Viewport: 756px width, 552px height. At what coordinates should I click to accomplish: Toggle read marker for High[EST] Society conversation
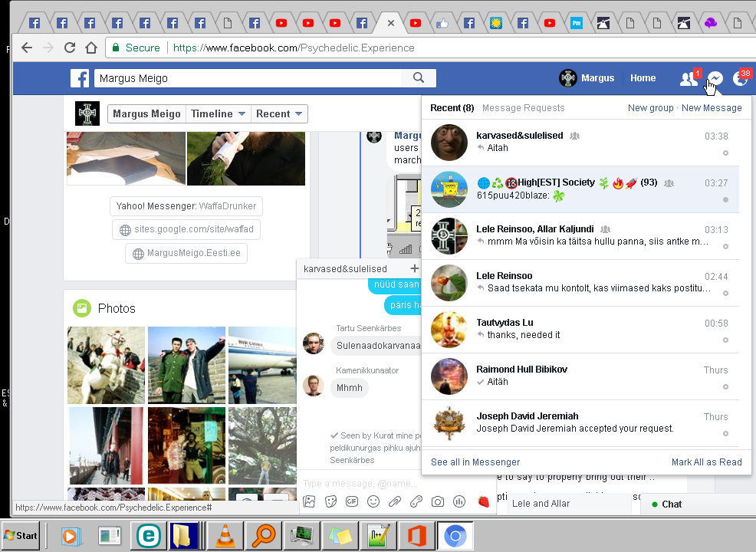click(x=725, y=199)
